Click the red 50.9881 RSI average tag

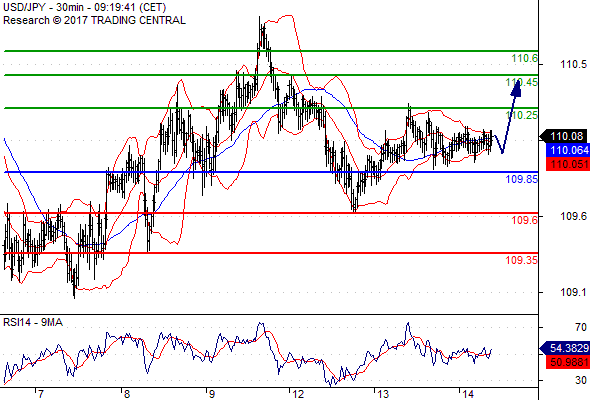(x=568, y=362)
